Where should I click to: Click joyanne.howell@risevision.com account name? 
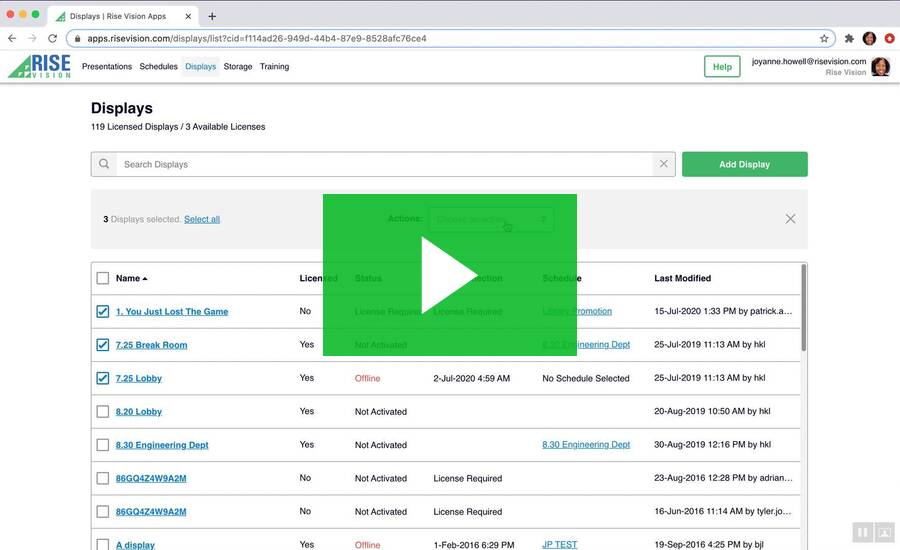[x=809, y=61]
